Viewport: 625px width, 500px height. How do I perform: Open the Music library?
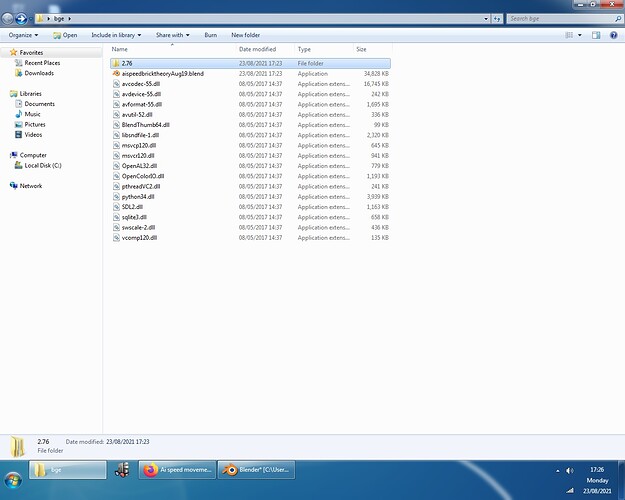point(32,114)
